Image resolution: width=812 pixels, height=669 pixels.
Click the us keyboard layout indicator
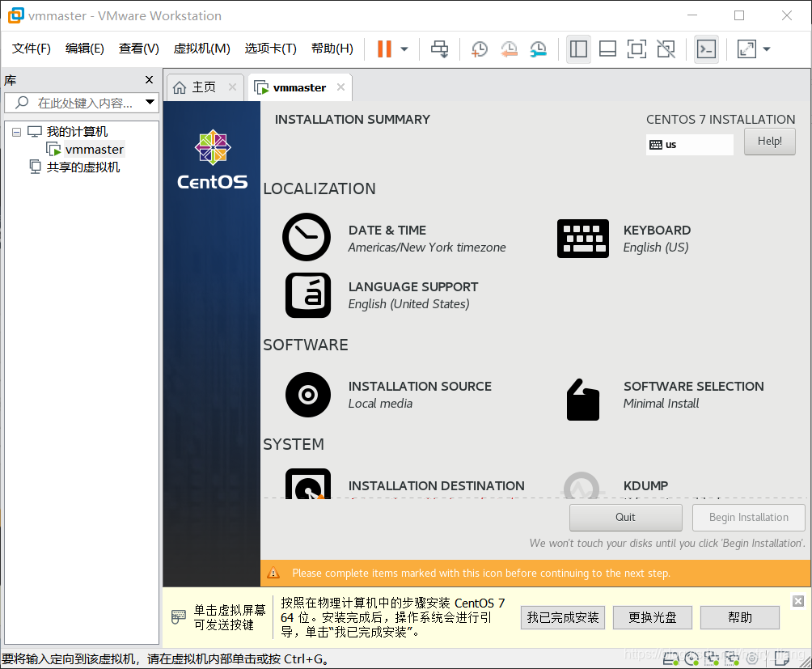(689, 145)
